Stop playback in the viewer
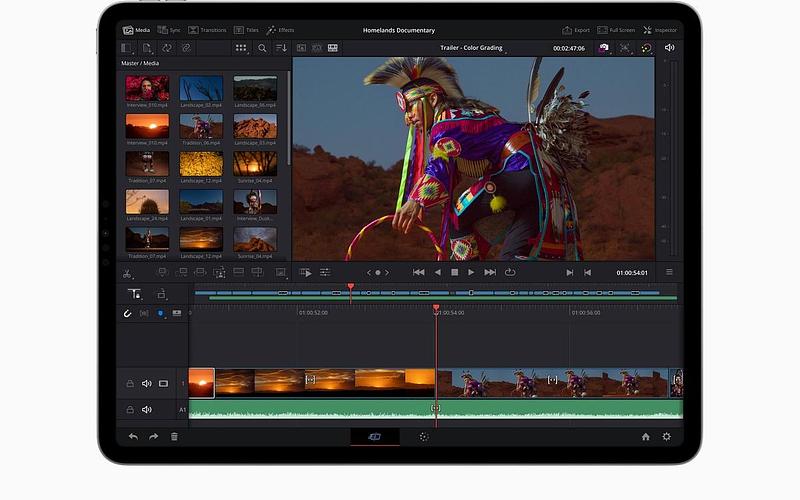This screenshot has height=500, width=800. (x=454, y=272)
